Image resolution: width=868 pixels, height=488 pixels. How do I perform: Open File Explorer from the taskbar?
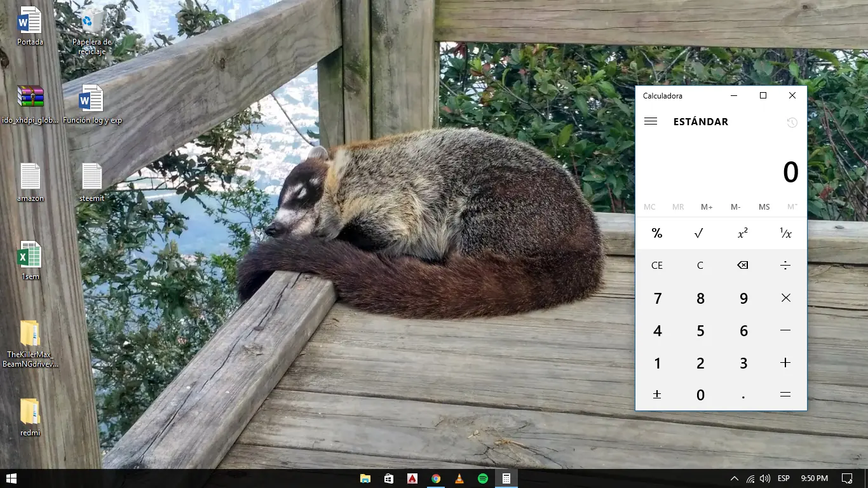click(x=365, y=478)
